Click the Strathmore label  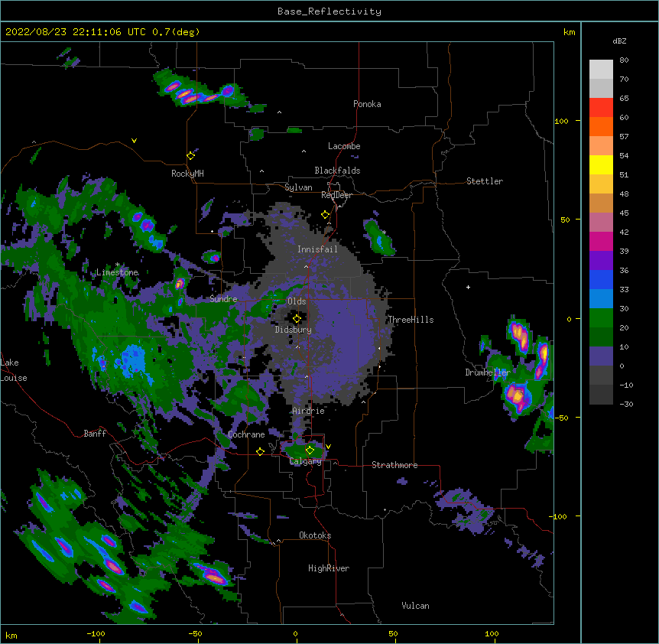pos(394,465)
